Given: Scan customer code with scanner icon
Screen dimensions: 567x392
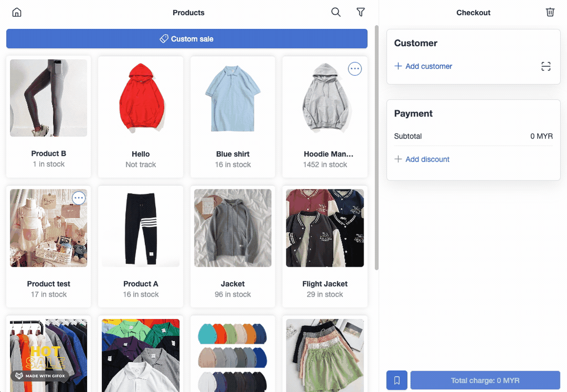Looking at the screenshot, I should 546,66.
